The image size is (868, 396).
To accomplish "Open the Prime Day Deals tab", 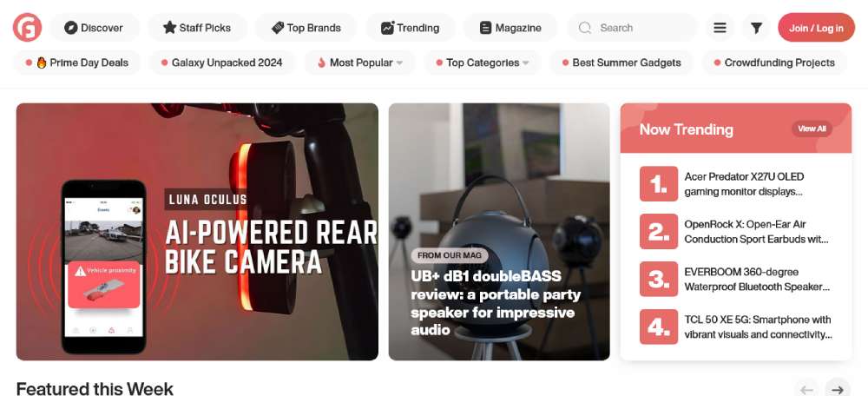I will pos(77,63).
